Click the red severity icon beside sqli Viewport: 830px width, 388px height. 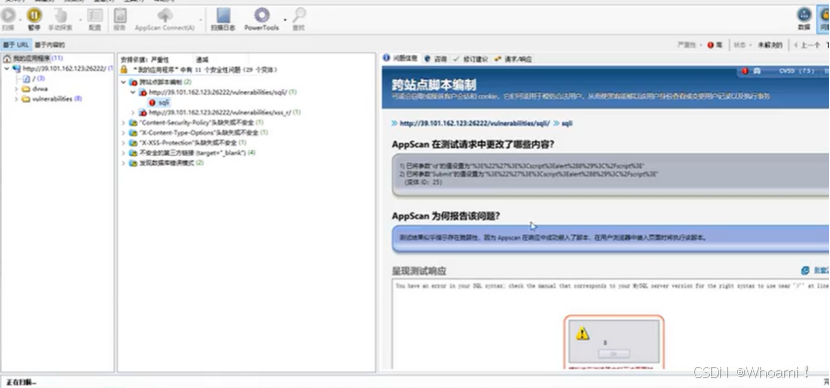[x=152, y=103]
